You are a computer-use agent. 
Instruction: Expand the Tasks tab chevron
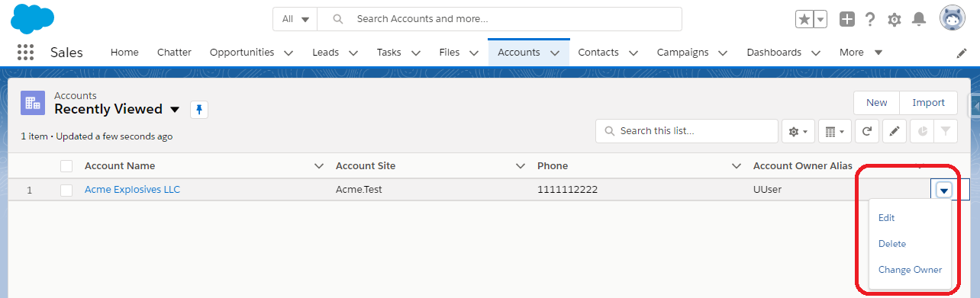416,53
